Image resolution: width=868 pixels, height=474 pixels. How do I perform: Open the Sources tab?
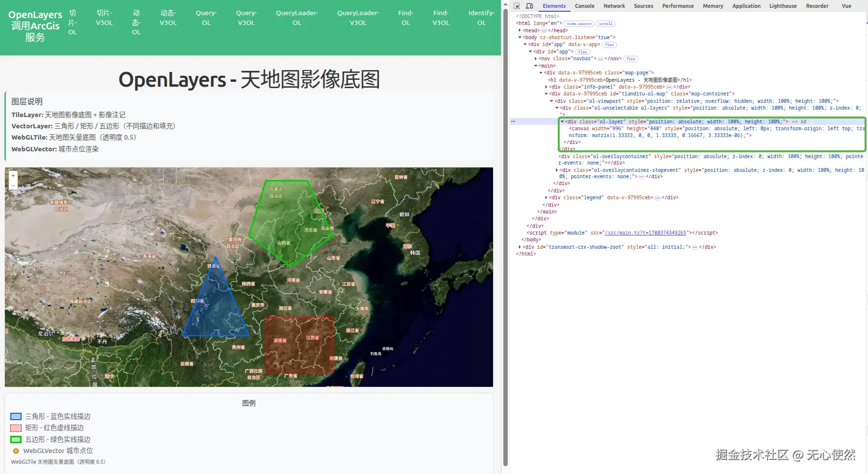pyautogui.click(x=643, y=6)
